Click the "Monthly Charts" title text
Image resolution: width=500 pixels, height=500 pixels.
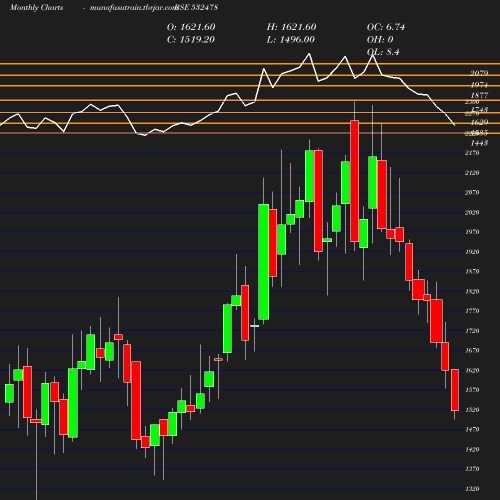click(36, 7)
